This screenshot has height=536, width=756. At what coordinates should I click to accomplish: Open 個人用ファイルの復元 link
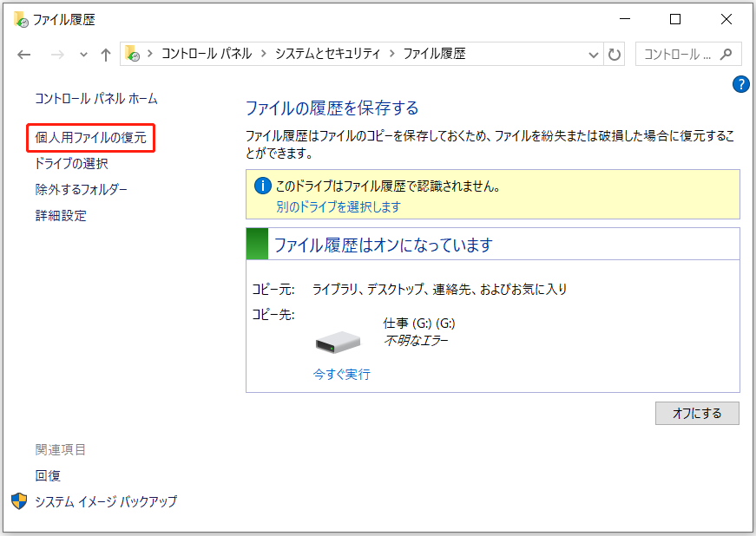pos(90,138)
